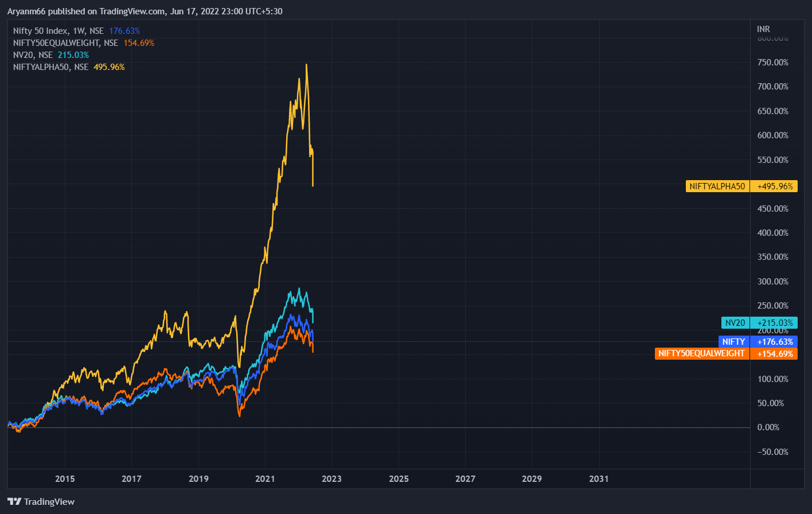This screenshot has height=514, width=812.
Task: Click the +176.63% value on the price axis
Action: point(774,342)
